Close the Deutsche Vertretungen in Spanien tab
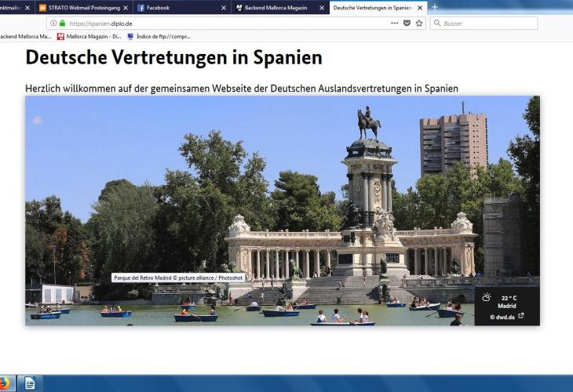The width and height of the screenshot is (573, 392). coord(420,8)
